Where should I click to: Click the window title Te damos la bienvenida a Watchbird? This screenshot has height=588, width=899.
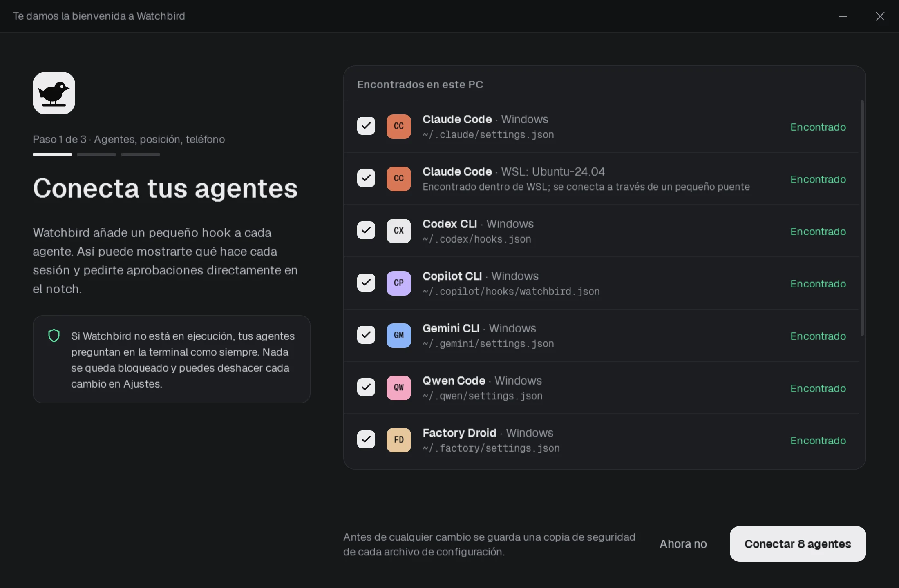[99, 16]
